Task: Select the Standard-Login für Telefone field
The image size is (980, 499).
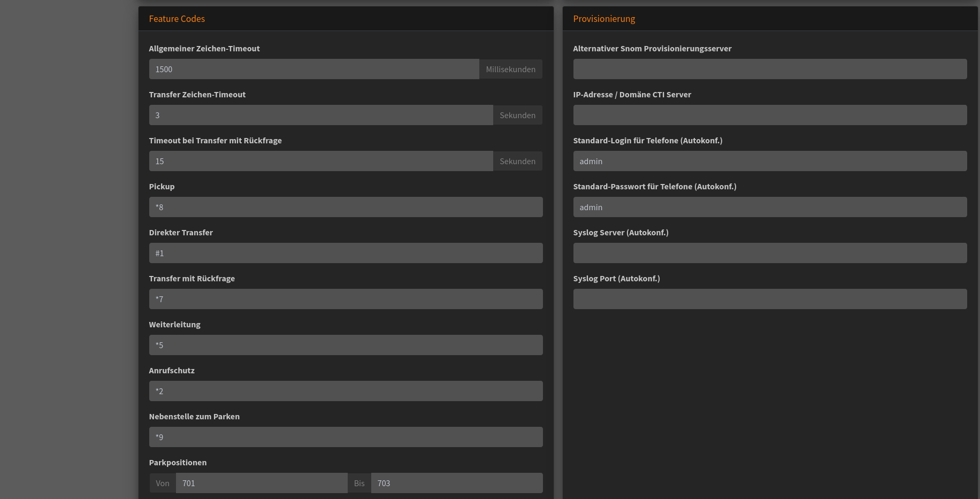Action: click(x=770, y=161)
